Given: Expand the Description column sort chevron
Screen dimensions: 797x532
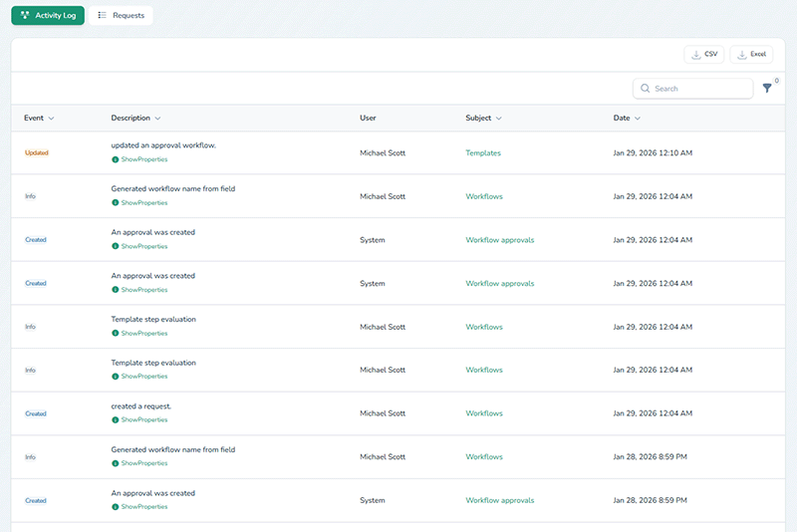Looking at the screenshot, I should 157,119.
